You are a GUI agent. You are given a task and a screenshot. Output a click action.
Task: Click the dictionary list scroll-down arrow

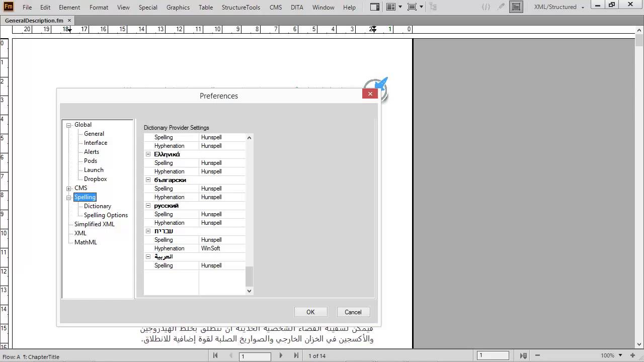(x=249, y=291)
